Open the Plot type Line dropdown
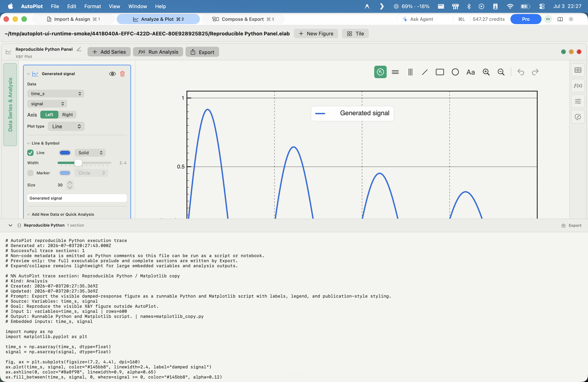The image size is (588, 382). pos(66,126)
